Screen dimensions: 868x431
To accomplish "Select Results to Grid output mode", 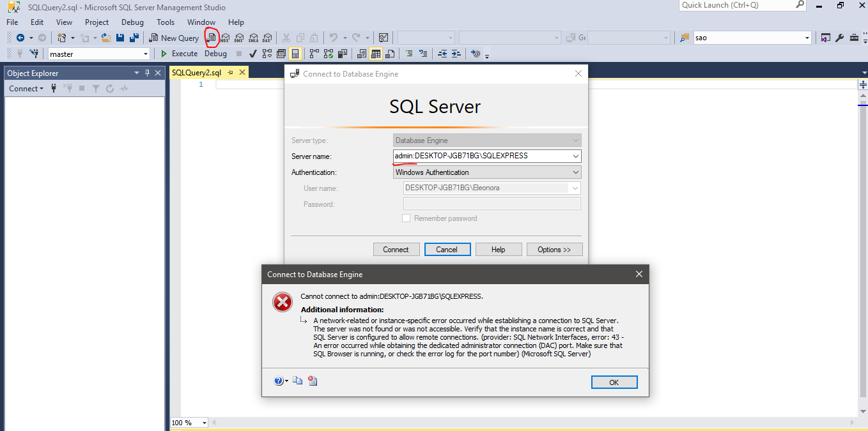I will (376, 54).
